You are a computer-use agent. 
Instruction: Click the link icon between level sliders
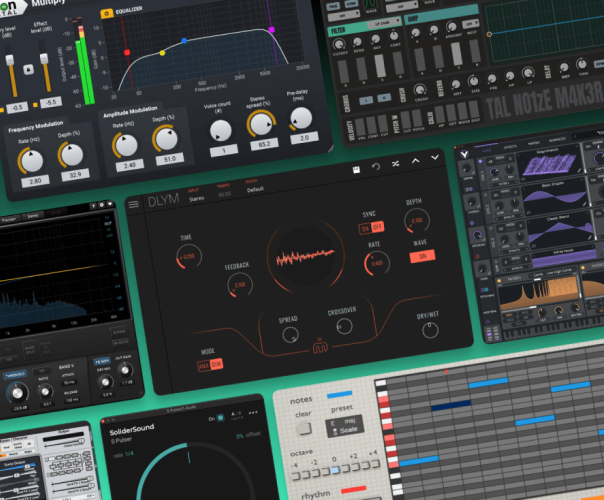(x=29, y=70)
